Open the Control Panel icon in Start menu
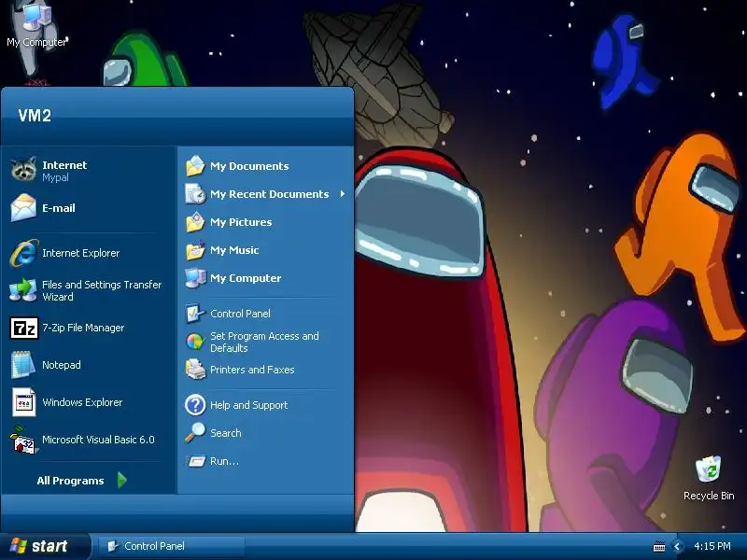This screenshot has width=747, height=560. click(x=195, y=314)
